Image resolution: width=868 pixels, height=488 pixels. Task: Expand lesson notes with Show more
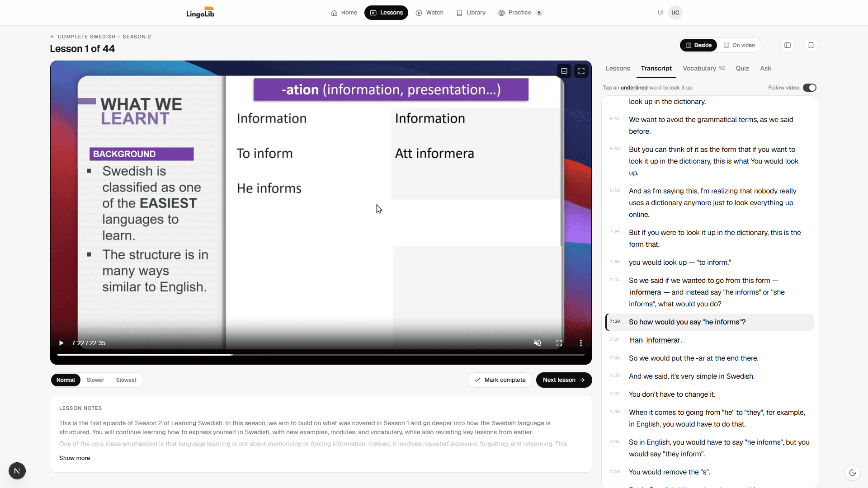click(x=75, y=458)
